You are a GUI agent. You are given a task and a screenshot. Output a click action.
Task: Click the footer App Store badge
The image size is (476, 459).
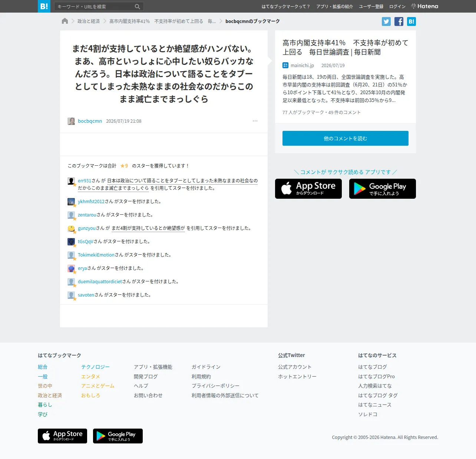62,436
